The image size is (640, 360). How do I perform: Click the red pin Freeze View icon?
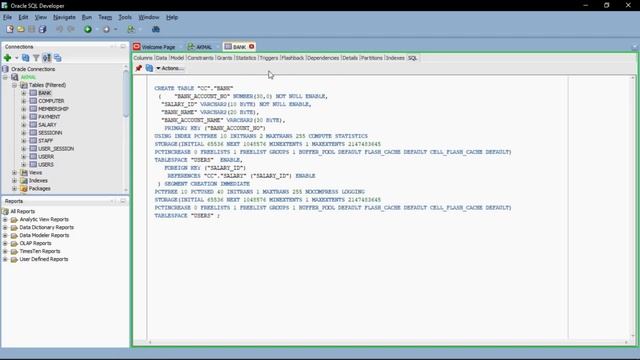pos(139,68)
